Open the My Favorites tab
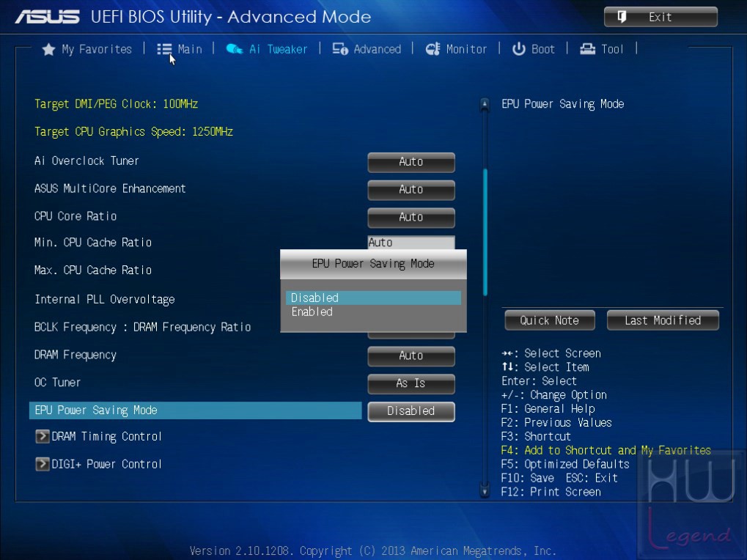This screenshot has height=560, width=747. (x=87, y=49)
